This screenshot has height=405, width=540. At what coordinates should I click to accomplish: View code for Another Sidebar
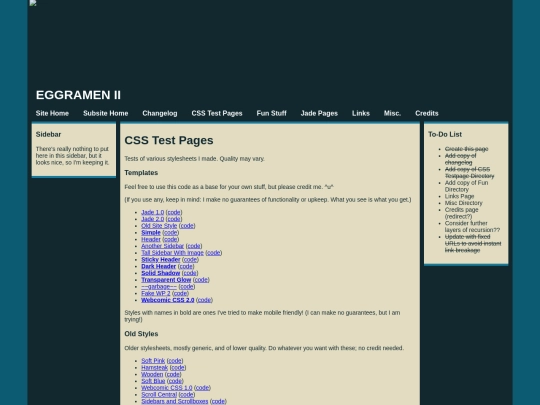194,246
